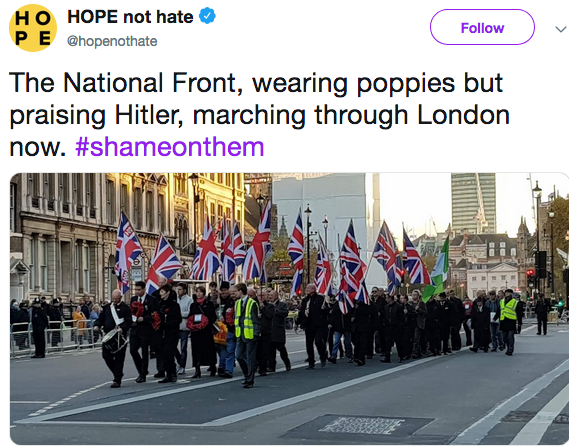Viewport: 569px width, 446px height.
Task: Select the tweet text about National Front
Action: tap(259, 114)
